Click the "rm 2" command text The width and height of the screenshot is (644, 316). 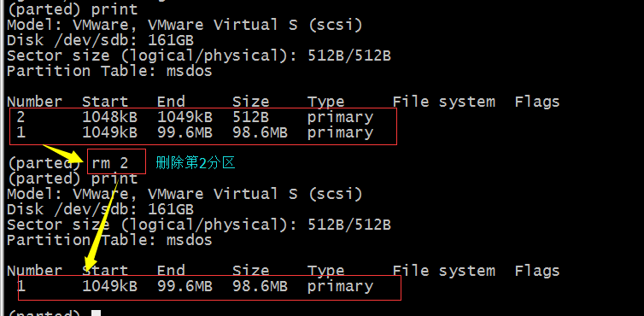point(110,163)
